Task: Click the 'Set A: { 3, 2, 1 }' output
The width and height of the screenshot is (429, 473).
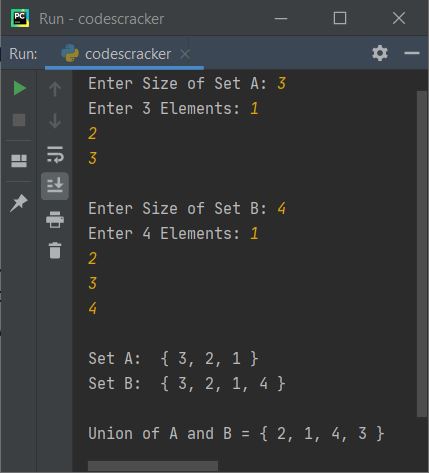Action: pyautogui.click(x=173, y=359)
